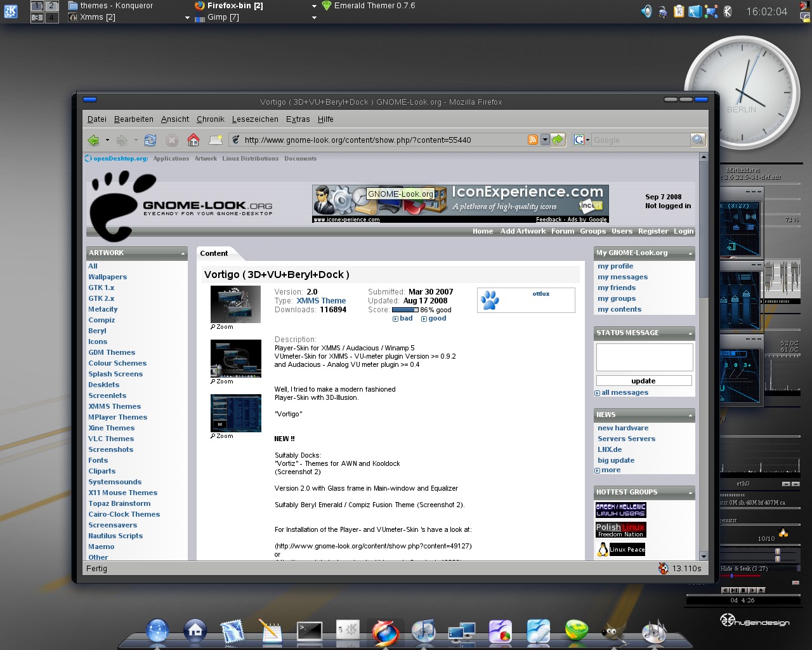Collapse the ARTWORK sidebar panel
812x650 pixels.
183,254
